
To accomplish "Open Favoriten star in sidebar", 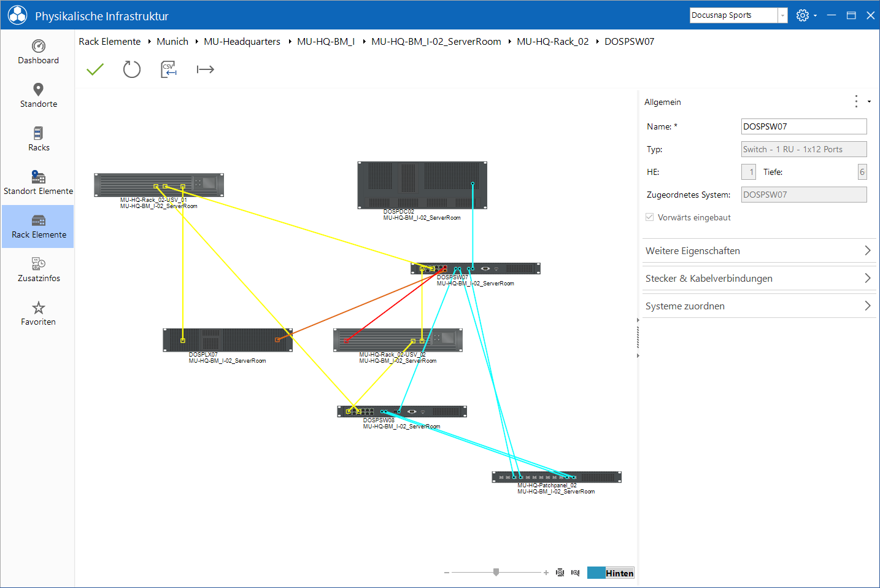I will (38, 314).
